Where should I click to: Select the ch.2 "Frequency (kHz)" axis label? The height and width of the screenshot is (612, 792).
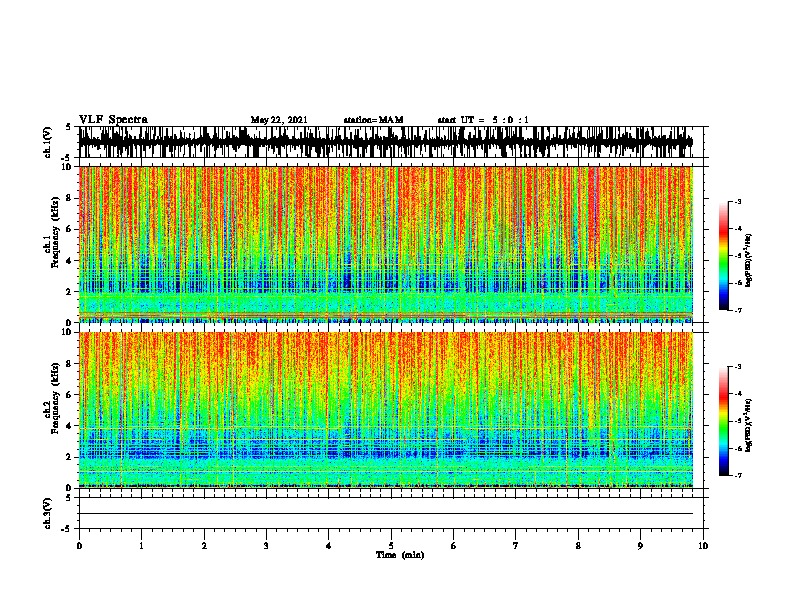56,398
